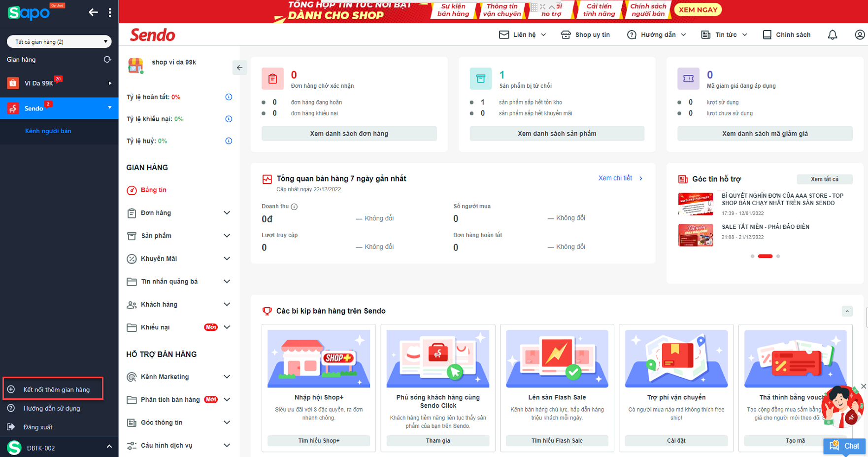The width and height of the screenshot is (868, 457).
Task: Click the Ví Da 99K store icon
Action: (x=13, y=83)
